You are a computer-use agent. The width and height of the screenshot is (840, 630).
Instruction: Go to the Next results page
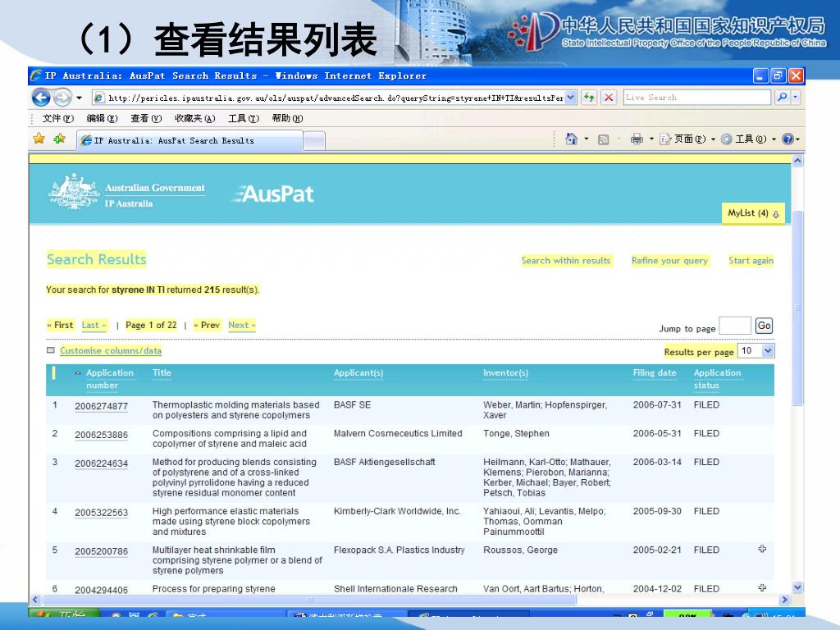[242, 325]
